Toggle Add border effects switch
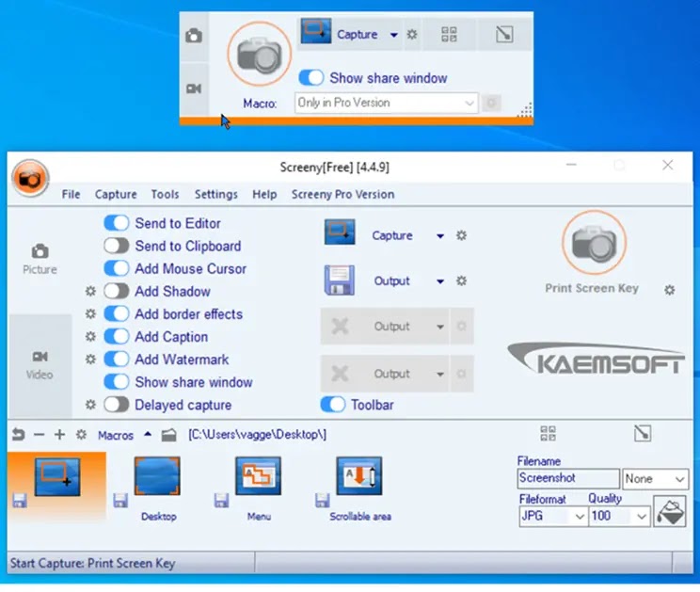This screenshot has height=592, width=700. 117,313
